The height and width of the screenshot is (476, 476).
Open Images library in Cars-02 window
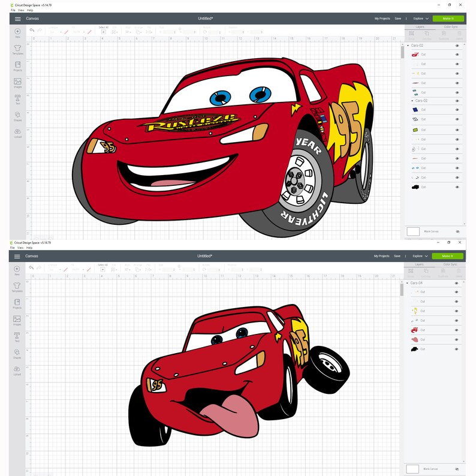[x=17, y=82]
